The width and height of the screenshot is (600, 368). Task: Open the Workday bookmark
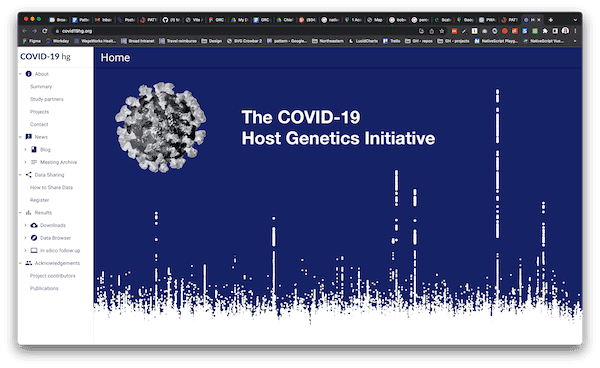click(x=57, y=41)
